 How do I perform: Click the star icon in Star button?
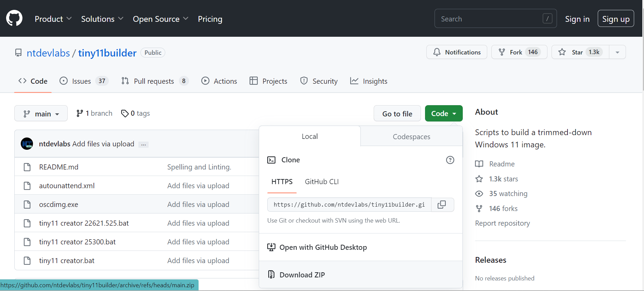[562, 52]
